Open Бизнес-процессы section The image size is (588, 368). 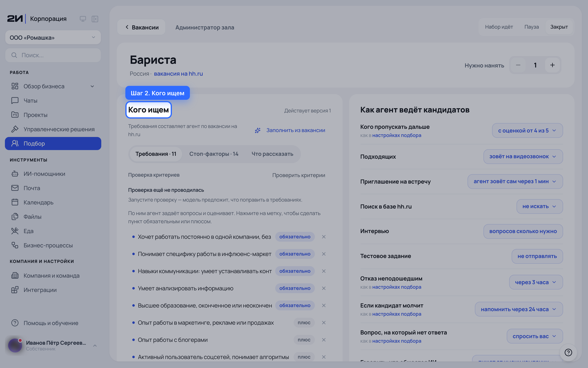[53, 245]
